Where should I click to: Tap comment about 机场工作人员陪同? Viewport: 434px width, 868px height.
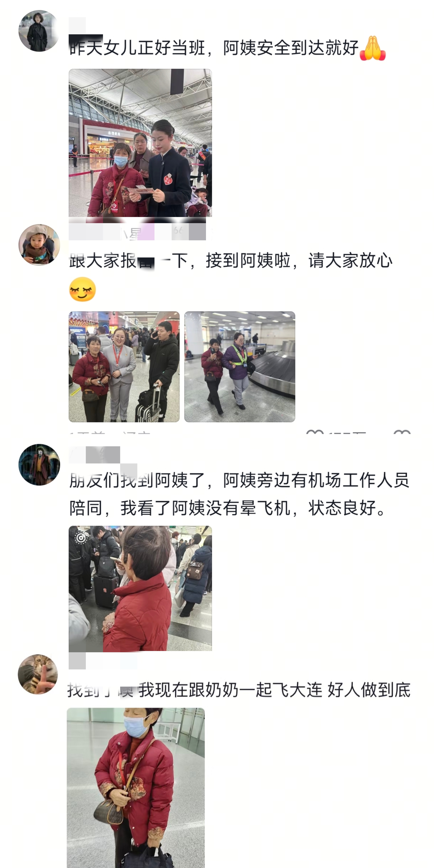239,494
